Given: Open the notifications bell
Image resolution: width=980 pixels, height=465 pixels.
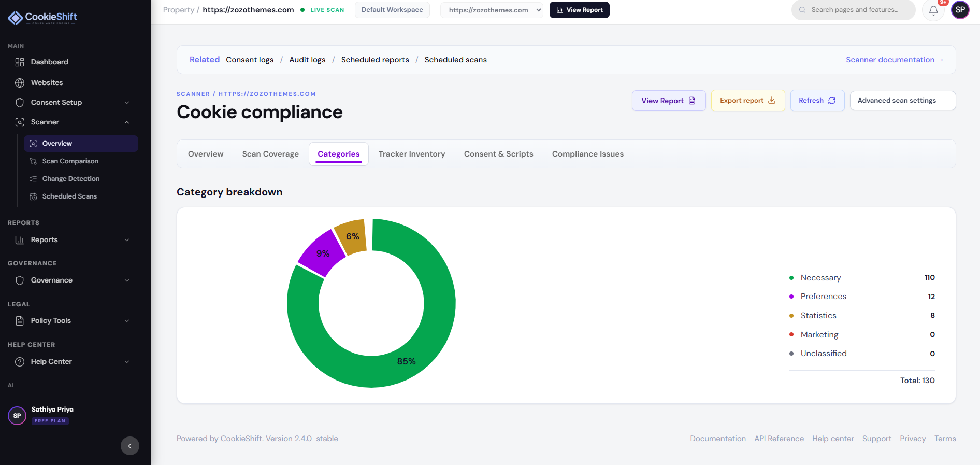Looking at the screenshot, I should click(933, 10).
